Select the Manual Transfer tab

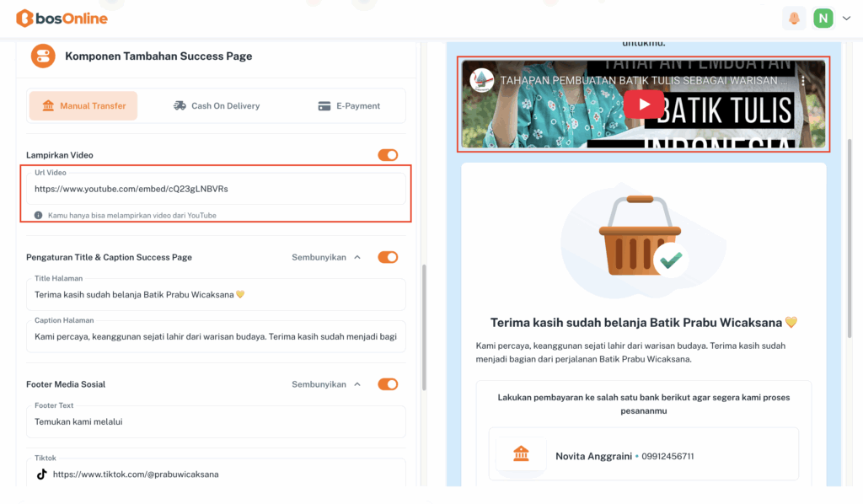pyautogui.click(x=83, y=106)
